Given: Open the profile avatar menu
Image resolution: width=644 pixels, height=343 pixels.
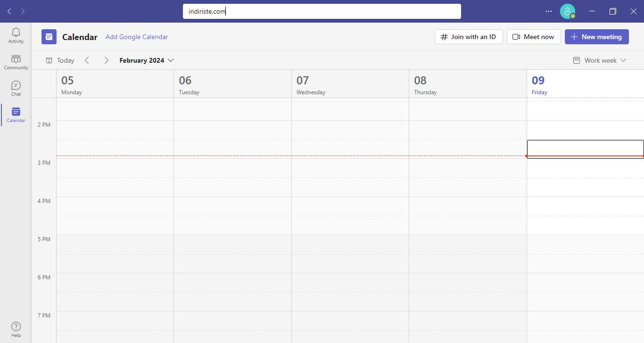Looking at the screenshot, I should tap(568, 11).
